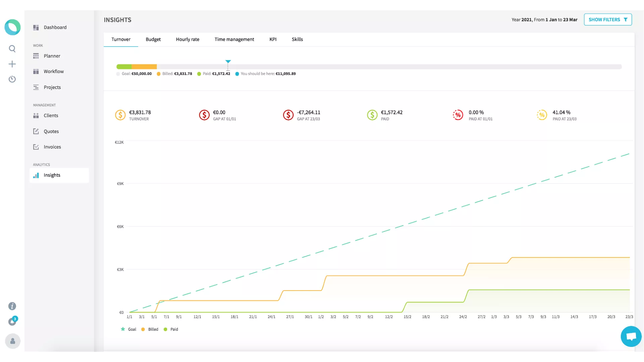
Task: Open the timer clock icon in left rail
Action: coord(12,79)
